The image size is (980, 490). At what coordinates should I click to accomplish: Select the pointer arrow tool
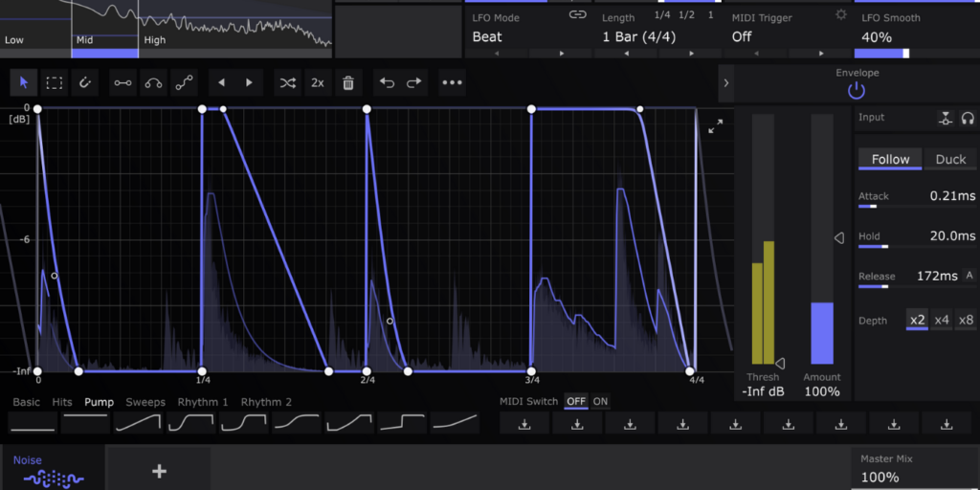point(24,82)
